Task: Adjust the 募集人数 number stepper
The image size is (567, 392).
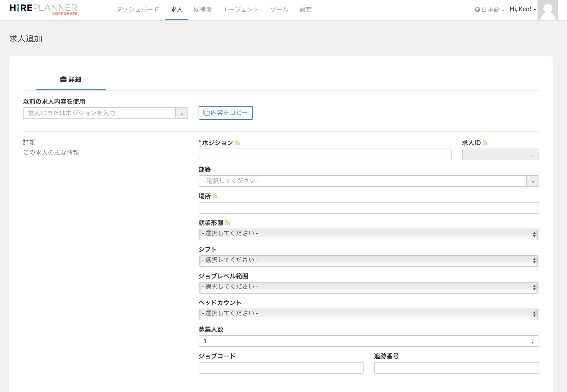Action: click(532, 341)
